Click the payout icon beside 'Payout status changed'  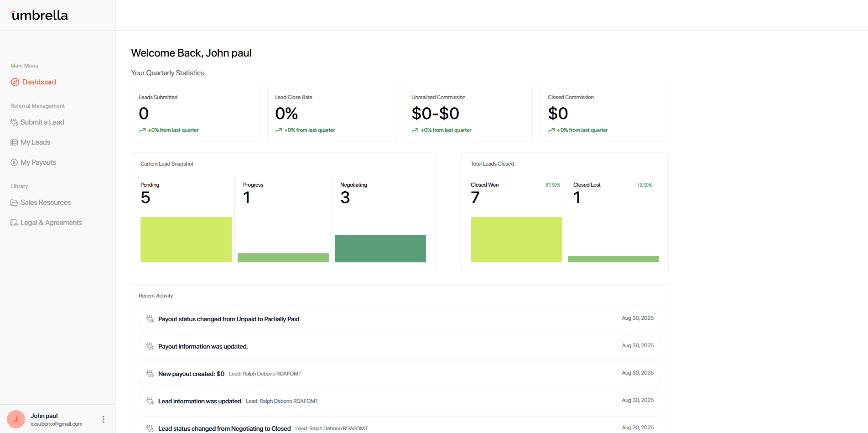click(x=150, y=318)
